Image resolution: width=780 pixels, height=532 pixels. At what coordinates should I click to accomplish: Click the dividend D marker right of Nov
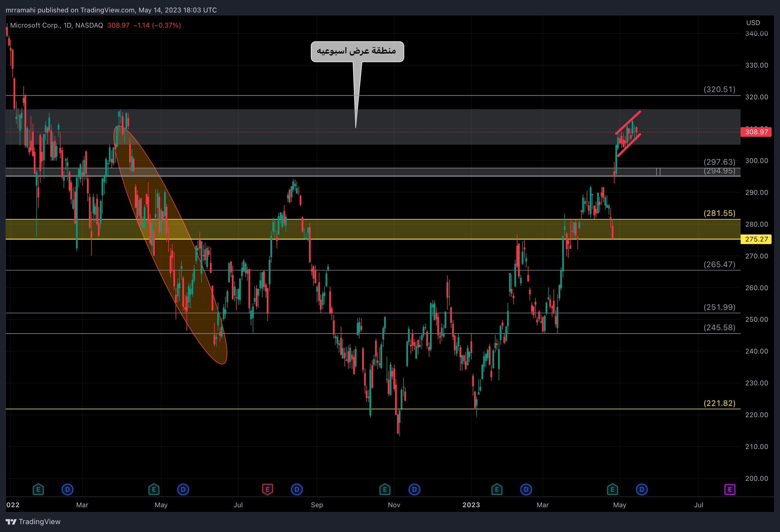(x=414, y=489)
